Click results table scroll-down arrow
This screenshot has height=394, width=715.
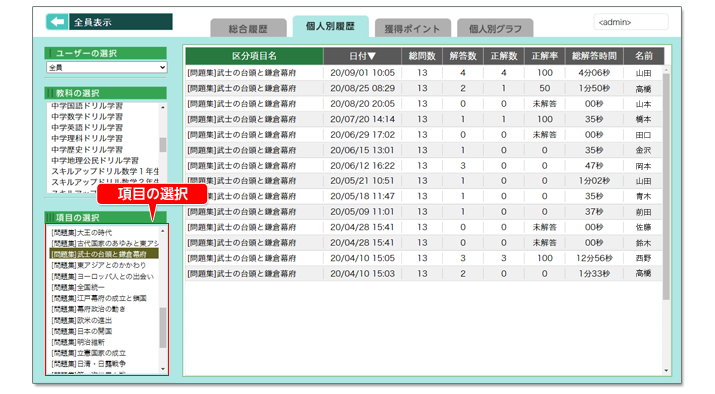666,371
